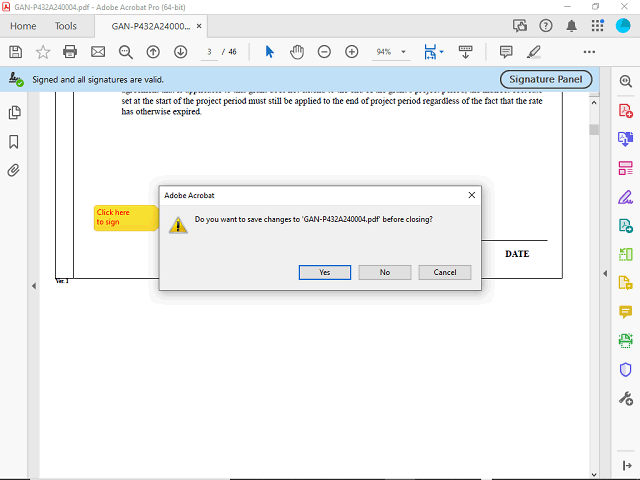Click Cancel in the save dialog
This screenshot has height=480, width=640.
pos(444,272)
